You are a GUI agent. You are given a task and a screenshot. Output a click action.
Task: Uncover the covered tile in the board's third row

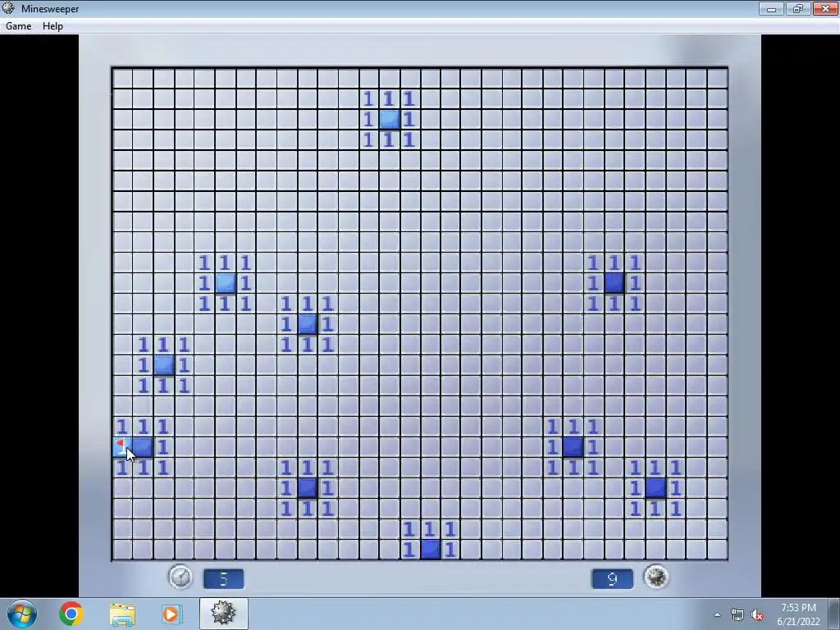coord(390,120)
